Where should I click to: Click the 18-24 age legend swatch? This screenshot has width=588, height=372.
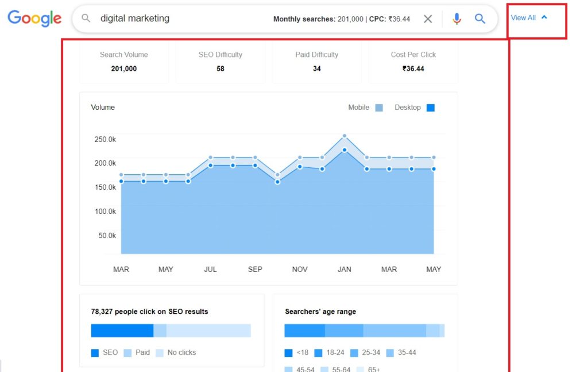[x=318, y=353]
